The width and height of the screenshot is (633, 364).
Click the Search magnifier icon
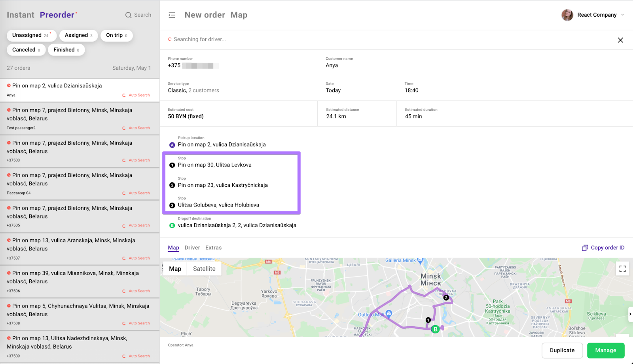[x=129, y=15]
